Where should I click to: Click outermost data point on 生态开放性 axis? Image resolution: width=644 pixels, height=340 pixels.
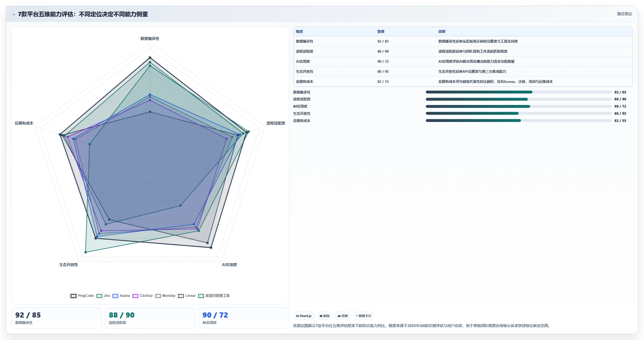[85, 252]
